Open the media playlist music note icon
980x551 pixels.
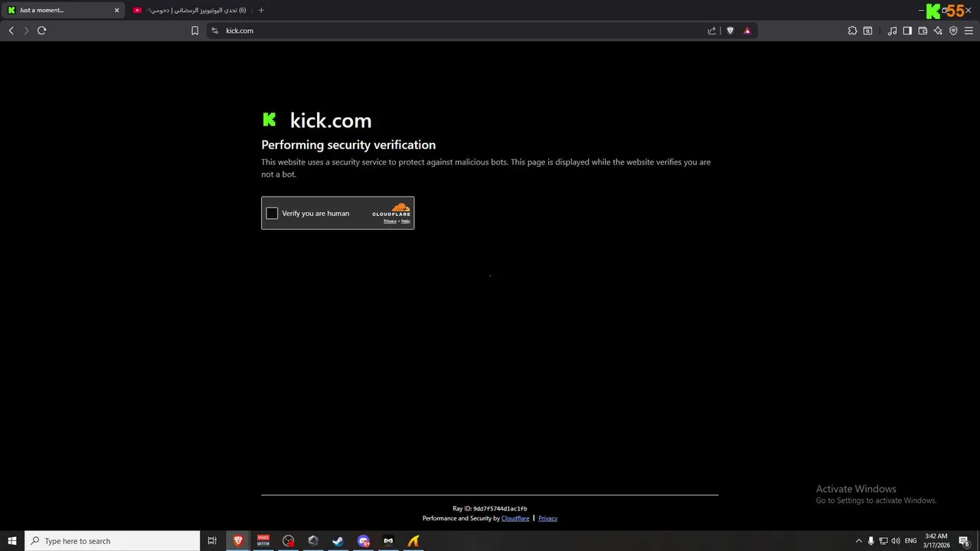(892, 31)
